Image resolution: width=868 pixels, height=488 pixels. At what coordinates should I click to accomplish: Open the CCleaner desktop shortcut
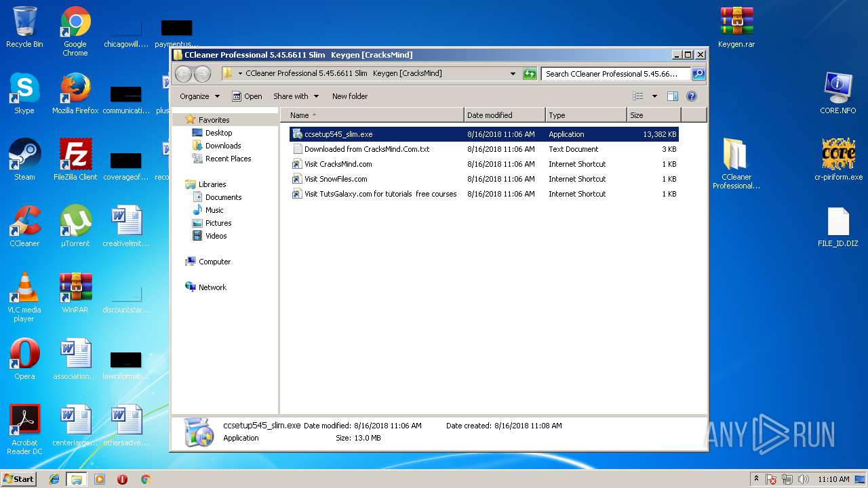coord(24,226)
